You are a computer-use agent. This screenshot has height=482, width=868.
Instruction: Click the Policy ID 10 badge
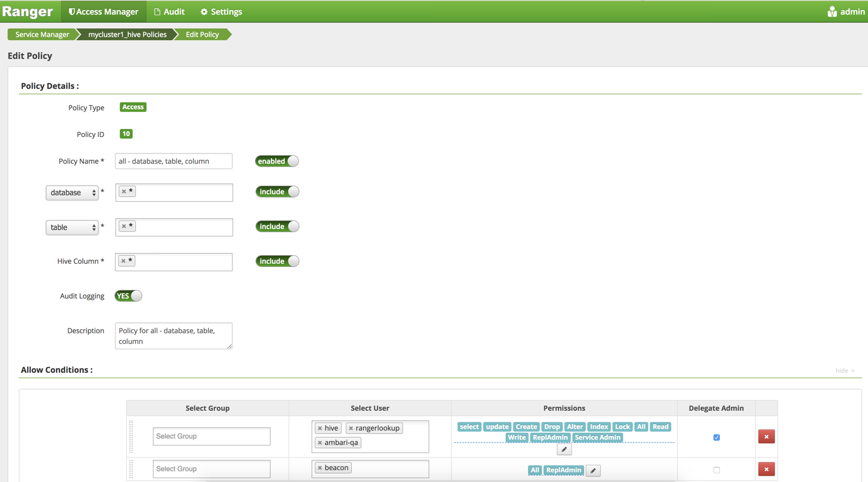(126, 134)
